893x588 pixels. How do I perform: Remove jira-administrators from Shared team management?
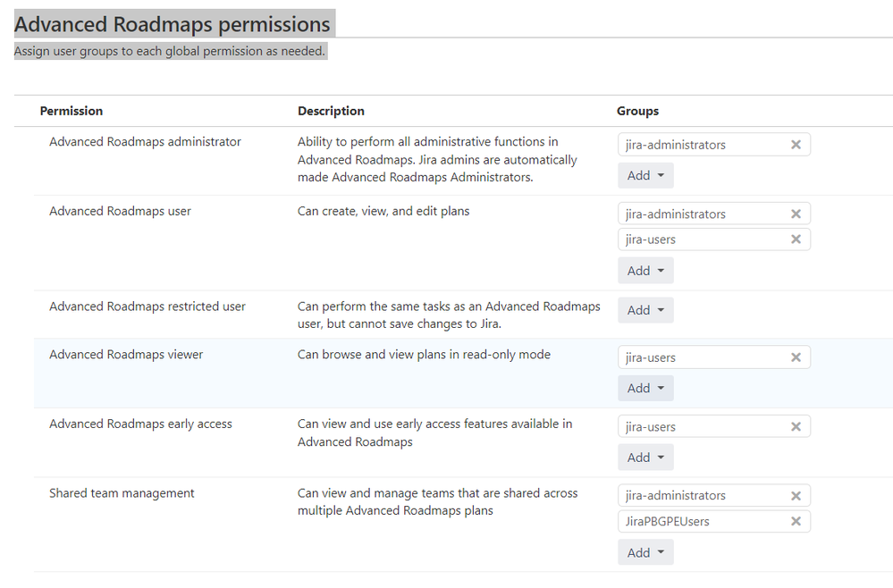tap(796, 496)
